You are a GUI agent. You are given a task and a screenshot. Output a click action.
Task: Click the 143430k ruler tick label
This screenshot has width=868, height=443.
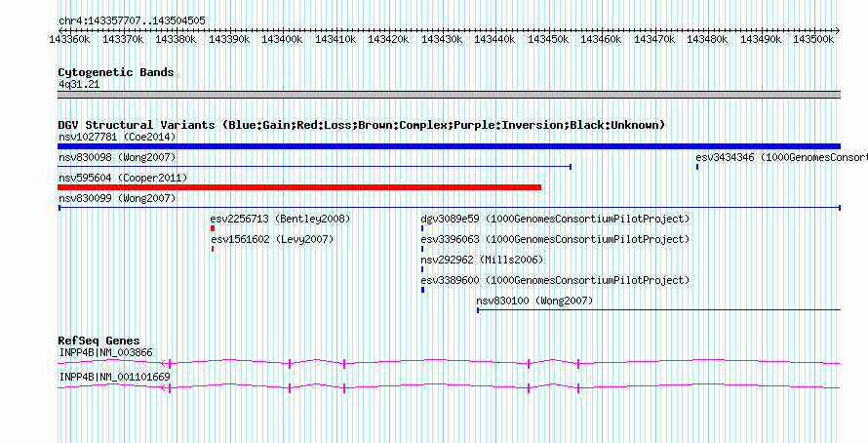(x=442, y=39)
